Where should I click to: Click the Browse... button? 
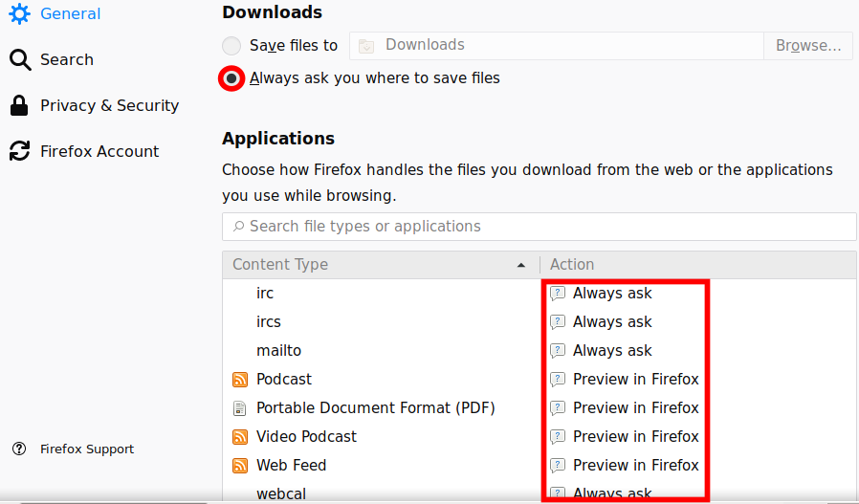[807, 45]
